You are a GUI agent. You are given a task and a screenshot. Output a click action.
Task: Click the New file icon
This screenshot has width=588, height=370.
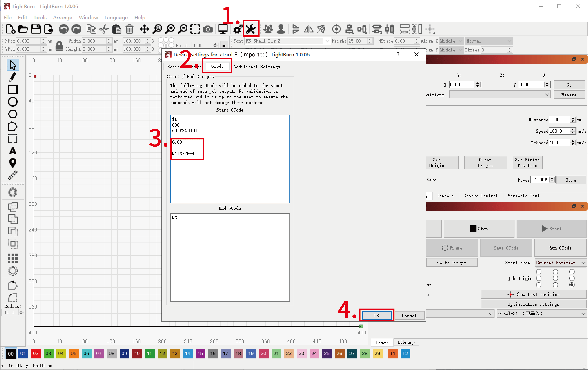[x=10, y=29]
